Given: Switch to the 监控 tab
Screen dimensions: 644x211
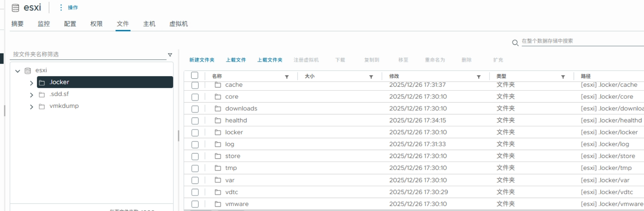Looking at the screenshot, I should tap(44, 24).
